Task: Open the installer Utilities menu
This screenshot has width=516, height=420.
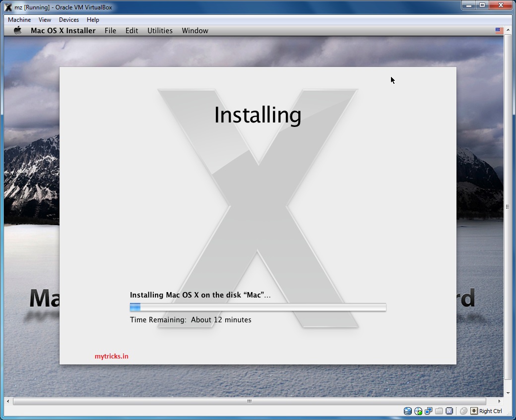Action: [160, 31]
